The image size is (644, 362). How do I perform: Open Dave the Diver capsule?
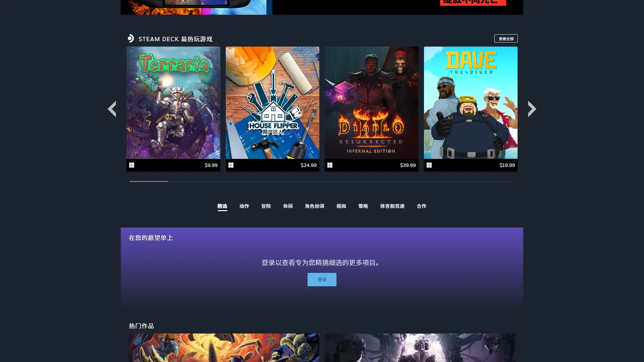pos(471,103)
